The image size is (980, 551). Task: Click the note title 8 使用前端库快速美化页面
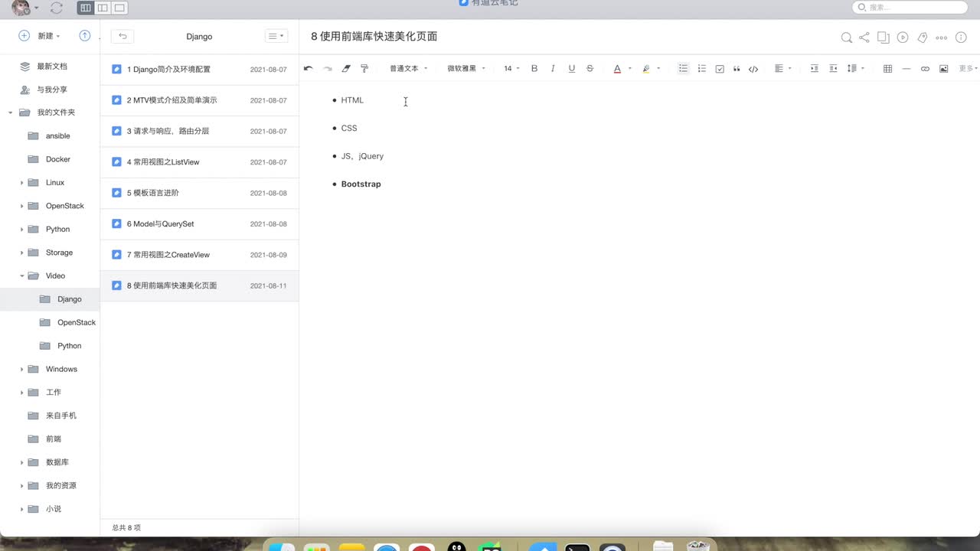(x=374, y=37)
